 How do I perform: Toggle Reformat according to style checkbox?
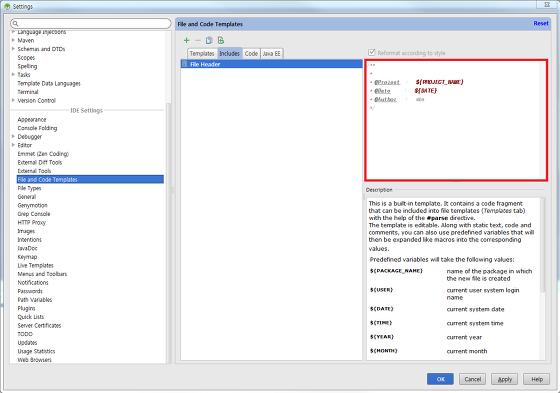click(x=372, y=53)
